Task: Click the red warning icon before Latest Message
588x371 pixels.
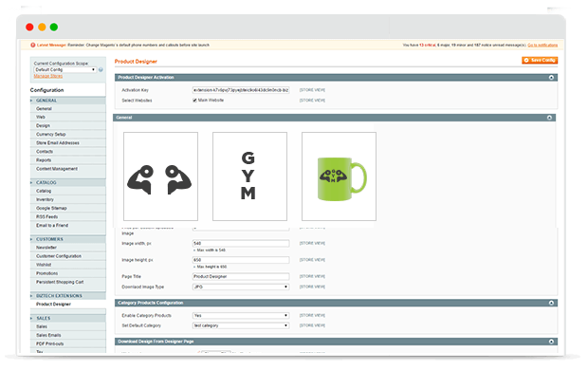Action: (x=33, y=45)
